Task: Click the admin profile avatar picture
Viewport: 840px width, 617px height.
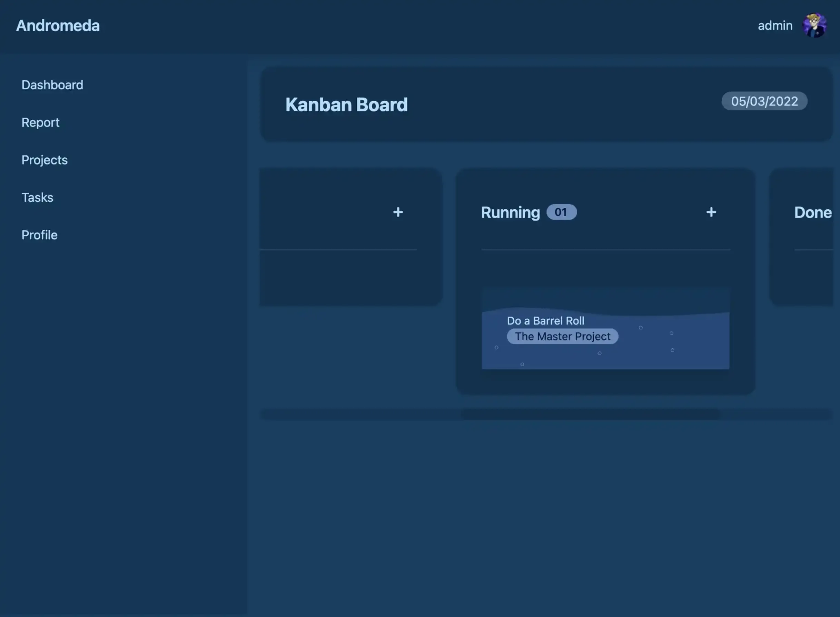Action: pyautogui.click(x=814, y=26)
